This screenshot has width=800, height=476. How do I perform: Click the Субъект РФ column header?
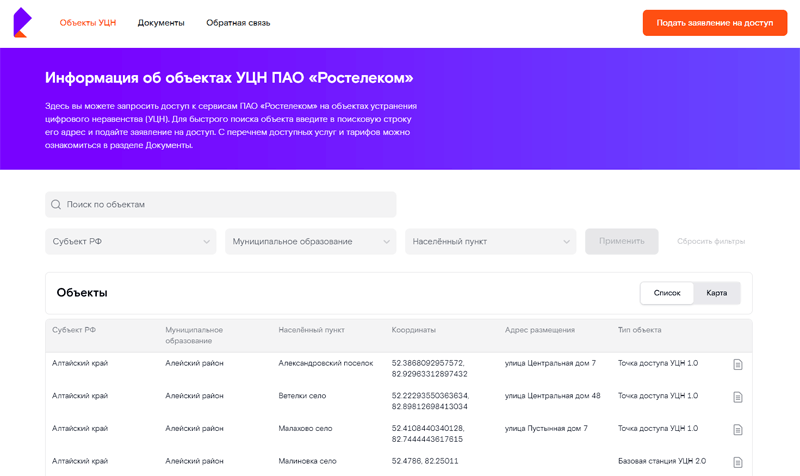74,330
